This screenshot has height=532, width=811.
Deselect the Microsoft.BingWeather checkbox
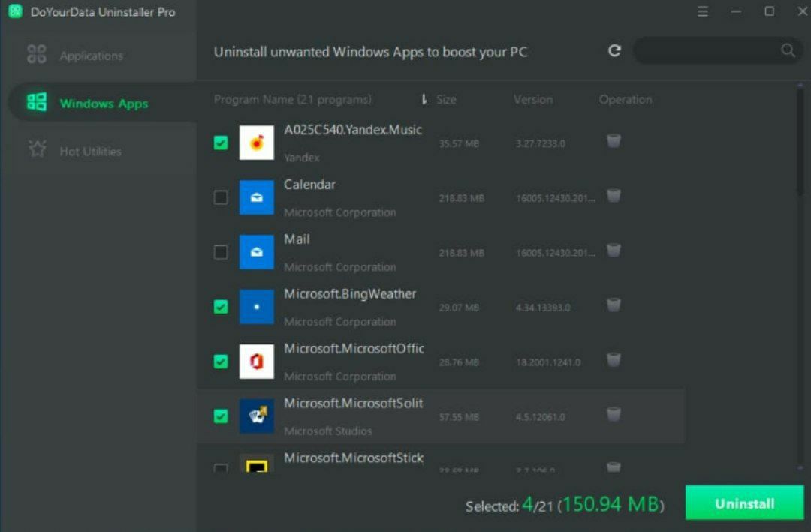(x=221, y=307)
